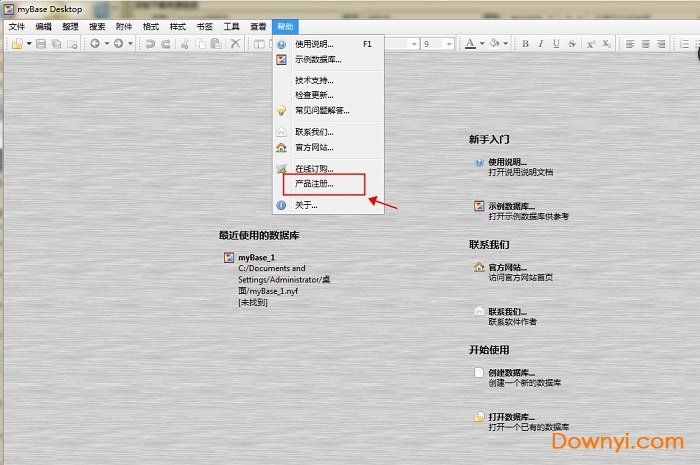Click the font color A icon

[x=470, y=44]
